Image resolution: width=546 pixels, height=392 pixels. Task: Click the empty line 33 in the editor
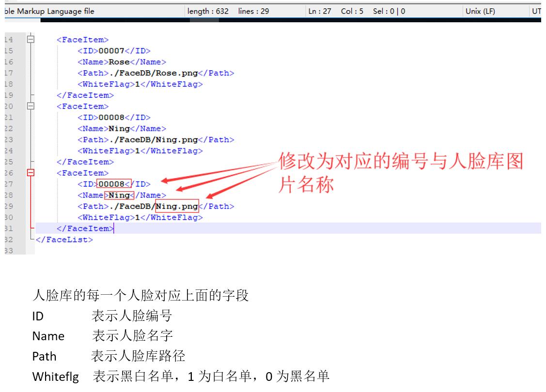coord(194,251)
